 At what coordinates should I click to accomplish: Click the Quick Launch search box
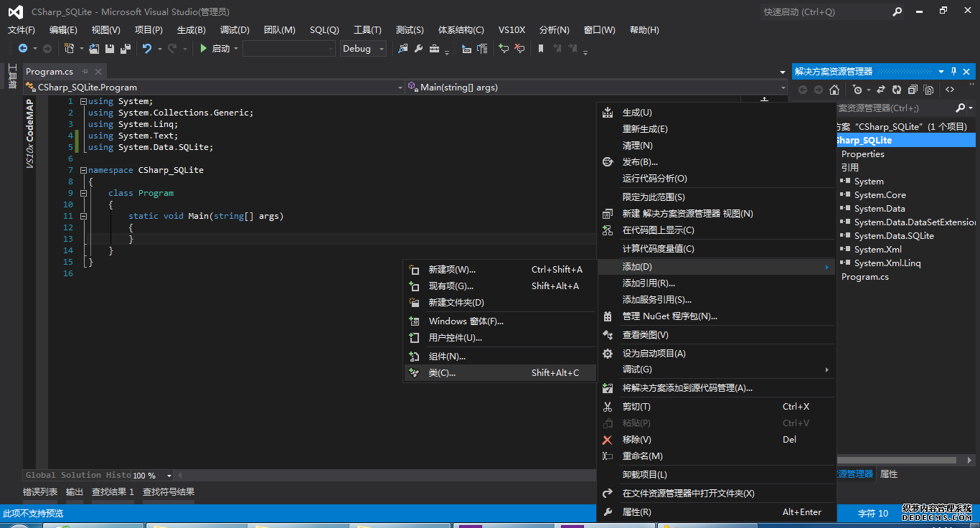(824, 11)
